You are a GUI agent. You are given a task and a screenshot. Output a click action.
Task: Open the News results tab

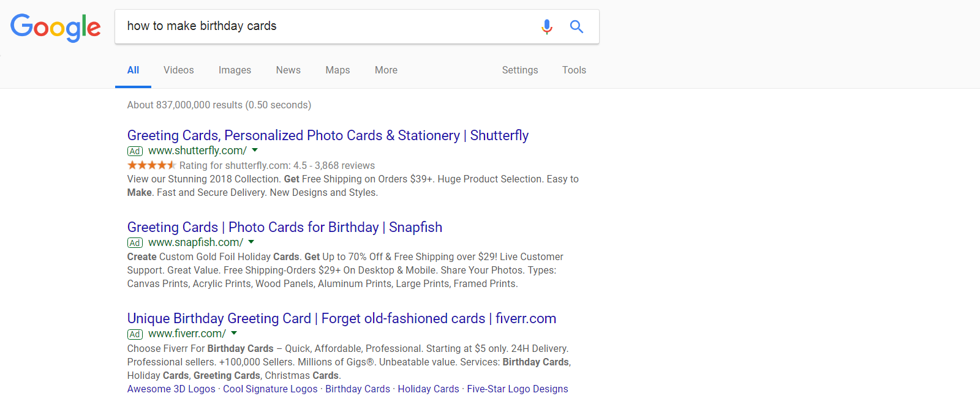pos(288,70)
